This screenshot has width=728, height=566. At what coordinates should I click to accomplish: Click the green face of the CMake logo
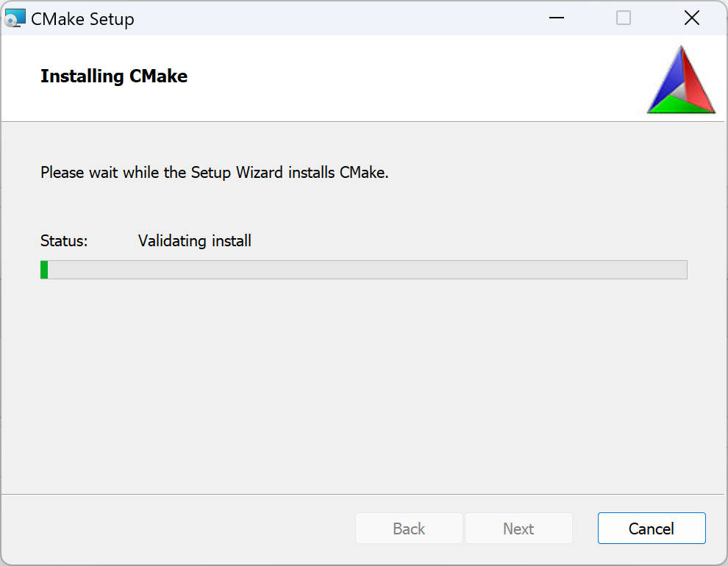click(681, 106)
